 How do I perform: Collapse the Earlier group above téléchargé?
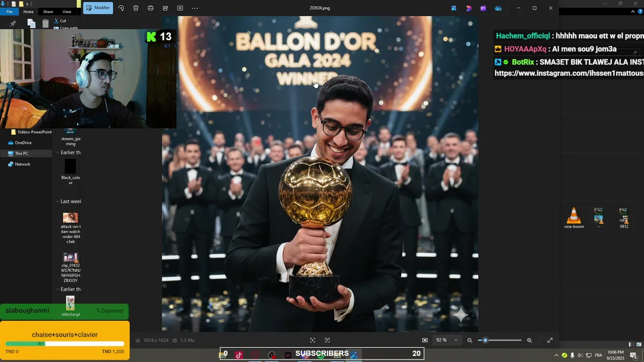pos(57,289)
